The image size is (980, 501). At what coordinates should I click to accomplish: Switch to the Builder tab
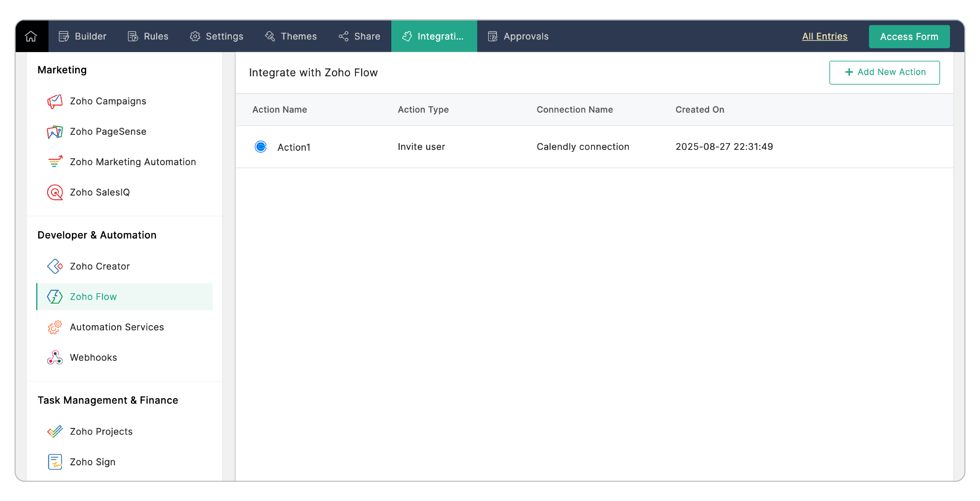click(83, 37)
